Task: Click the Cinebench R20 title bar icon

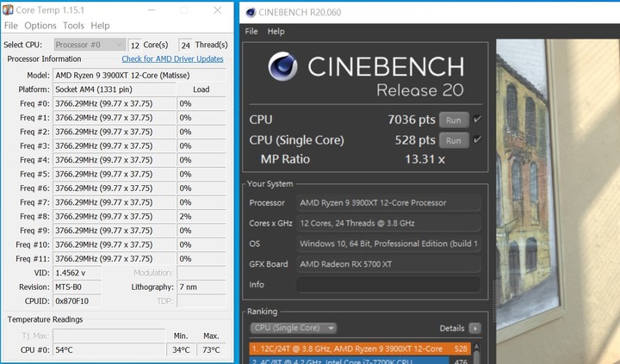Action: 251,12
